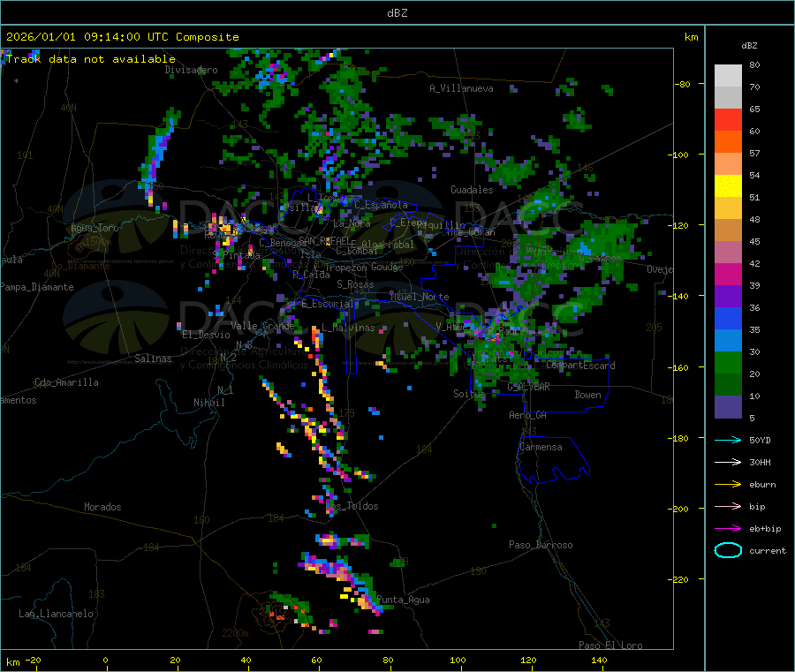The image size is (795, 672).
Task: Select the 65 dBZ red color swatch
Action: [728, 119]
